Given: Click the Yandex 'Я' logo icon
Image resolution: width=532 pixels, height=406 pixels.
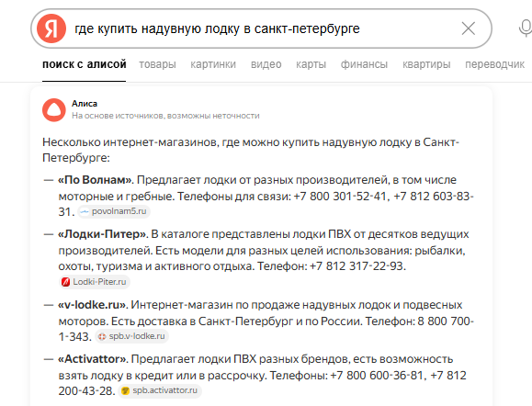Looking at the screenshot, I should pos(51,28).
